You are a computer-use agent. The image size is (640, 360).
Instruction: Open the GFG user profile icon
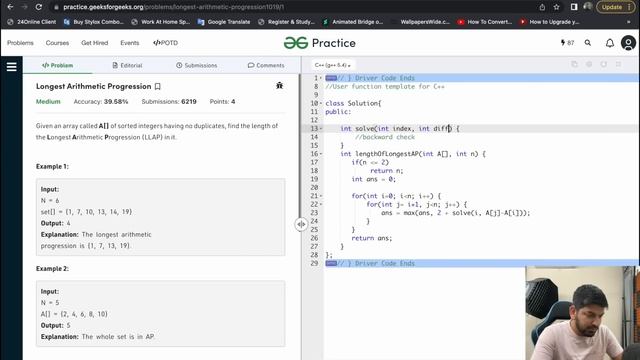click(628, 43)
